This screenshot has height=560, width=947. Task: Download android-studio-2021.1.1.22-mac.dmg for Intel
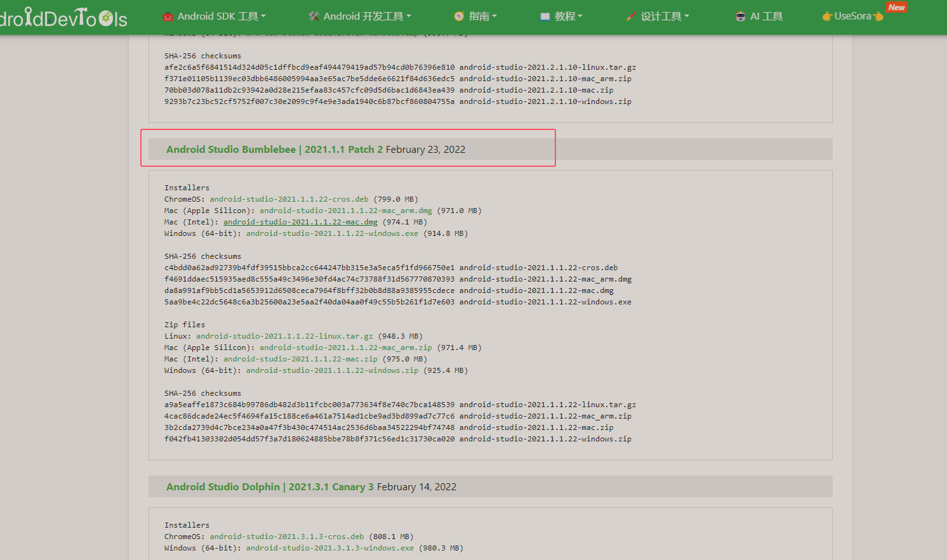(x=300, y=222)
